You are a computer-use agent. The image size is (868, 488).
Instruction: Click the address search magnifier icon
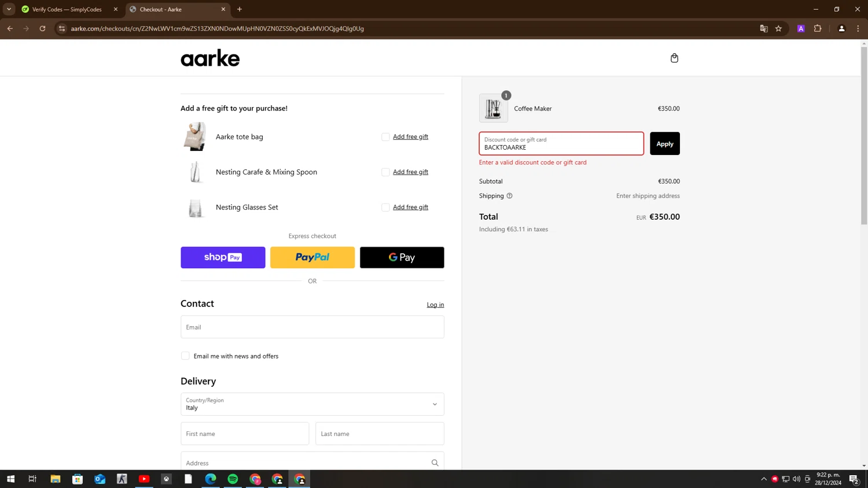[x=435, y=463]
